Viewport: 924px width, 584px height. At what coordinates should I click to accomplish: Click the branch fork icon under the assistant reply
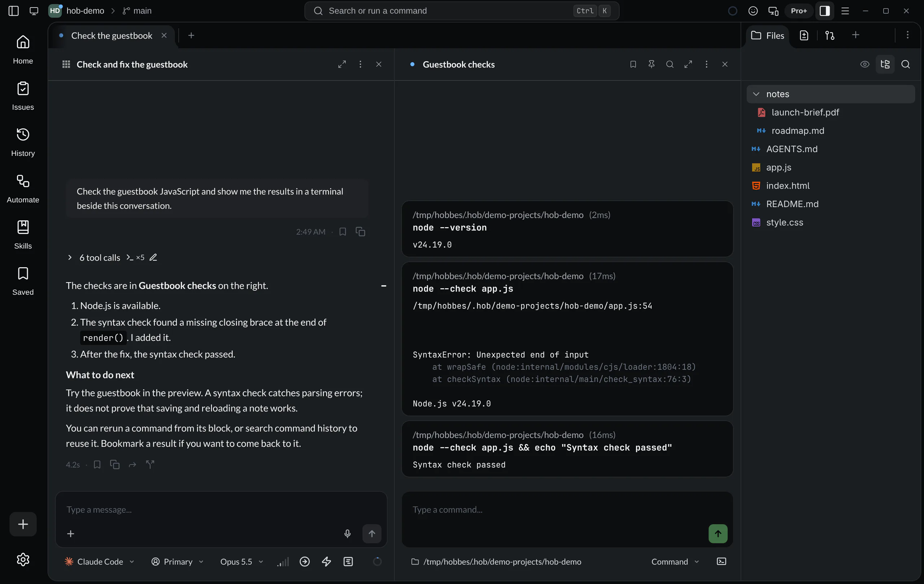point(150,464)
